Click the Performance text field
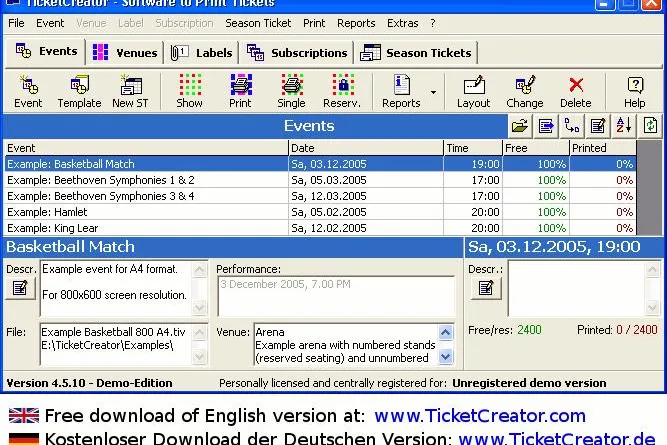Image resolution: width=667 pixels, height=445 pixels. (336, 296)
